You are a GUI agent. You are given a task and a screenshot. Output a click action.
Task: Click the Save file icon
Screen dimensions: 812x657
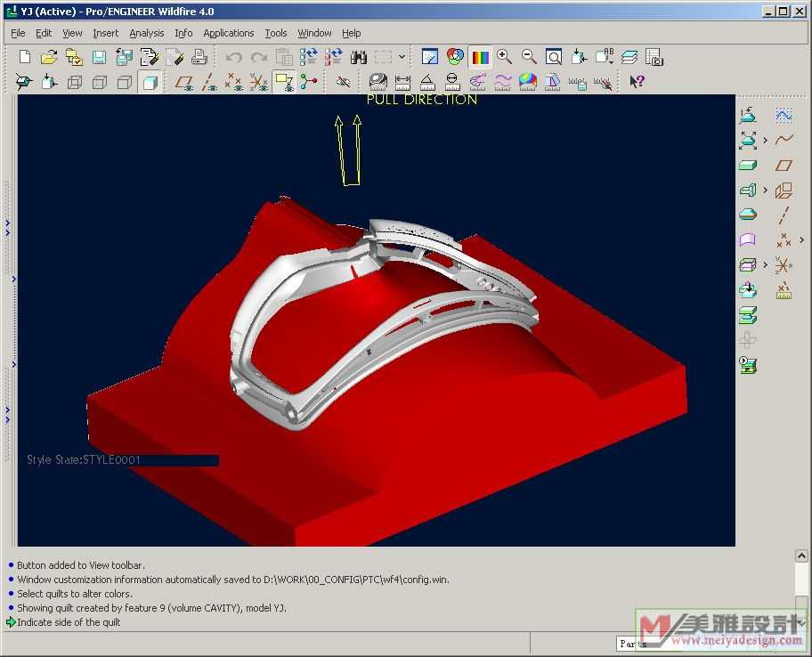click(x=99, y=57)
